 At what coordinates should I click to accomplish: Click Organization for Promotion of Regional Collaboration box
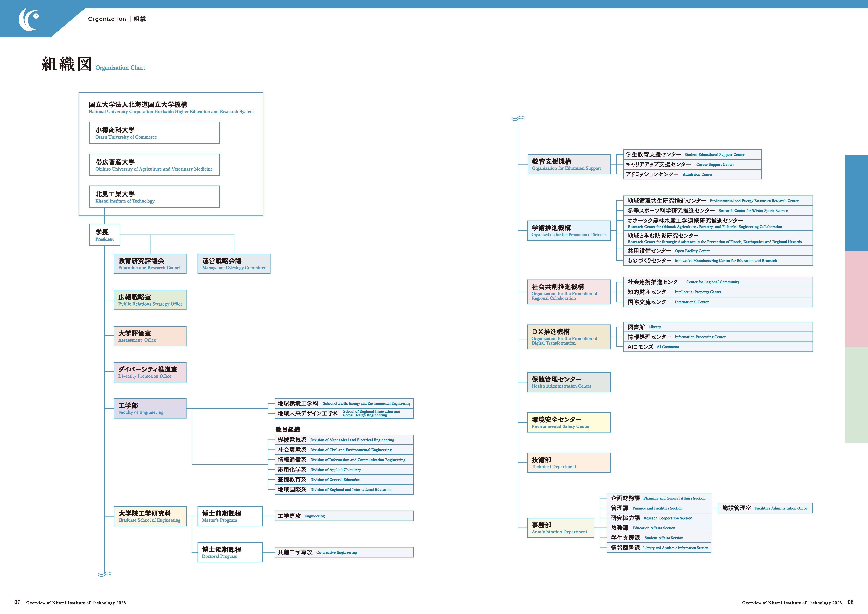[x=569, y=292]
